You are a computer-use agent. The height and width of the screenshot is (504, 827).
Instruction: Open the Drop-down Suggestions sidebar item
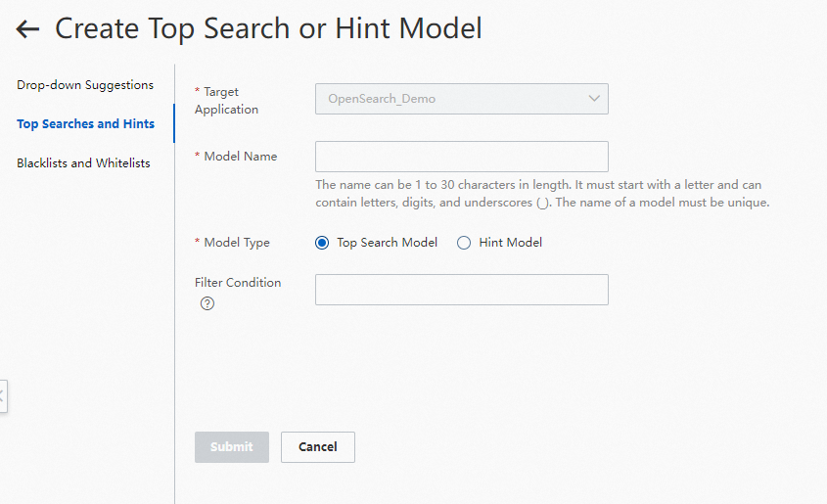[85, 85]
